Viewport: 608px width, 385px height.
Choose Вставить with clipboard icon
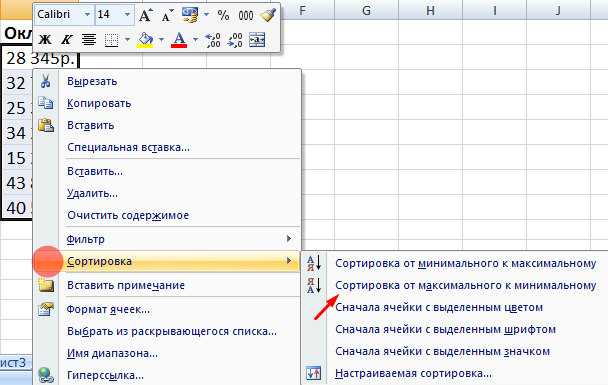(x=167, y=126)
